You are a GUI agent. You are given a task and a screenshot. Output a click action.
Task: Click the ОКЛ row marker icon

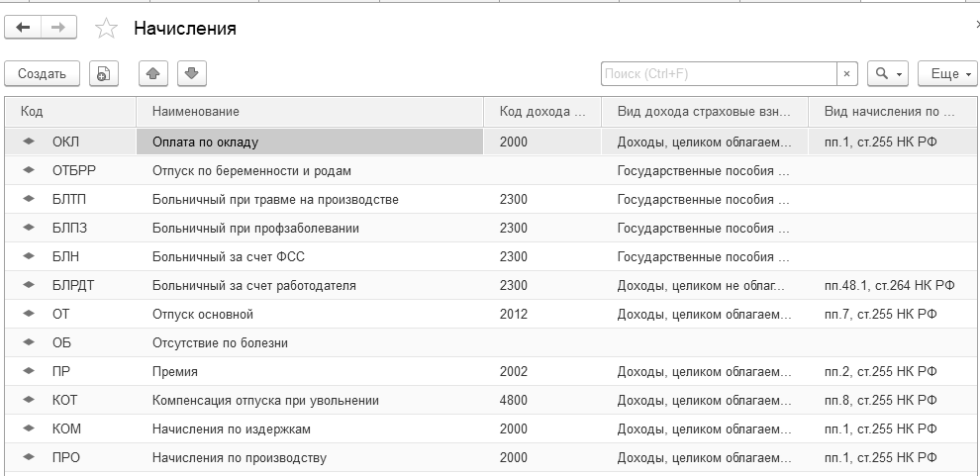click(x=29, y=142)
